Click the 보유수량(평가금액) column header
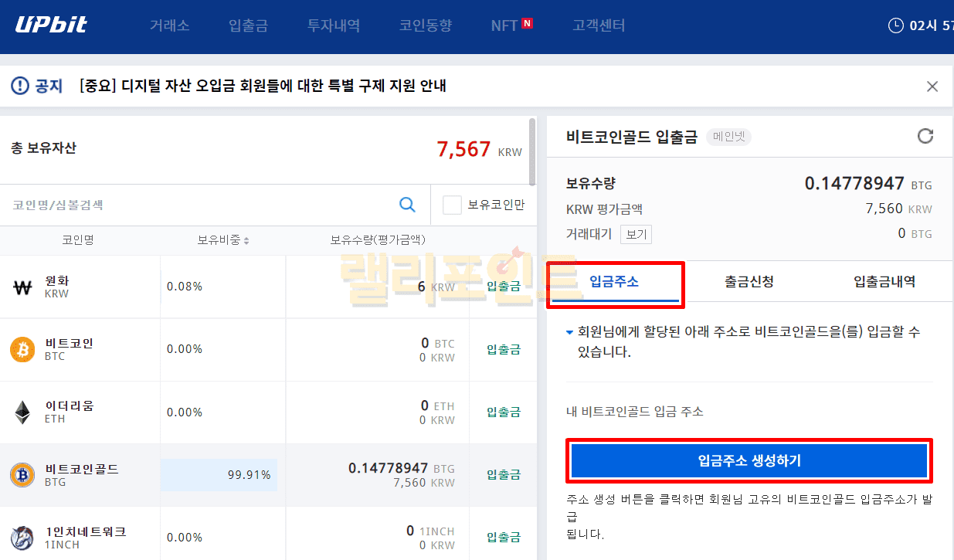 pyautogui.click(x=377, y=240)
